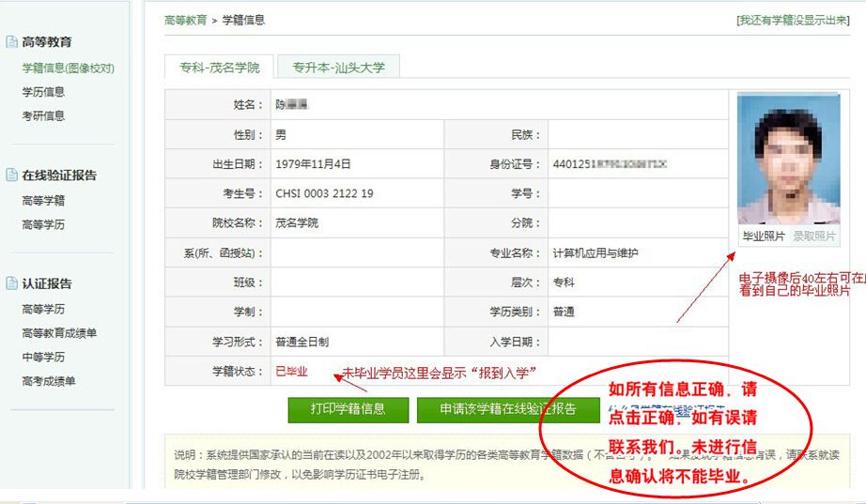Select the 录取照片 photo tab

point(814,237)
